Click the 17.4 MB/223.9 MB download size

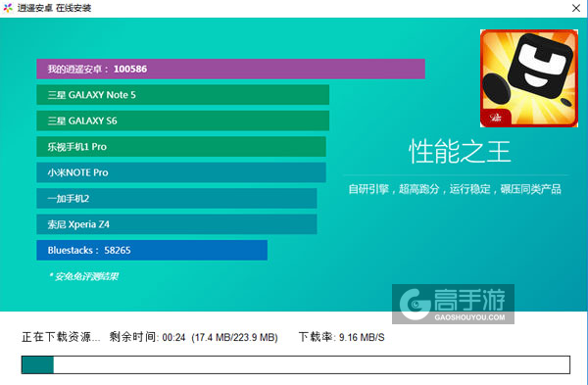(235, 338)
